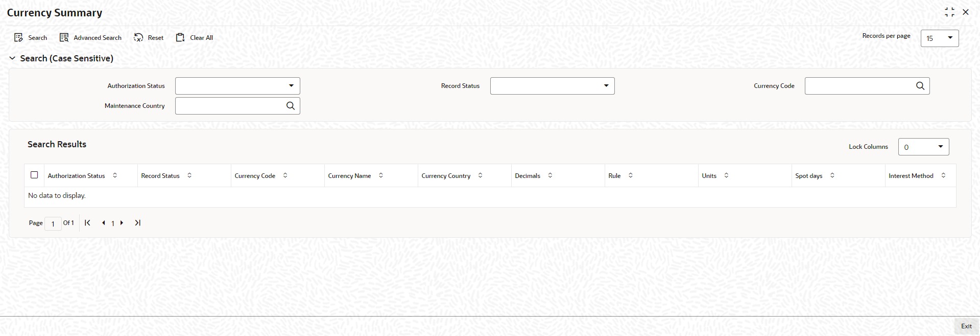Sort by Decimals column
The width and height of the screenshot is (980, 336).
pos(550,175)
